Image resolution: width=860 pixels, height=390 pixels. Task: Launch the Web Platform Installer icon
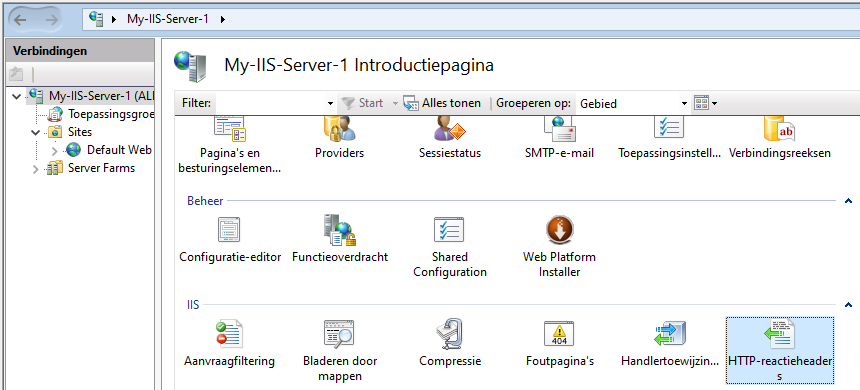pos(559,229)
